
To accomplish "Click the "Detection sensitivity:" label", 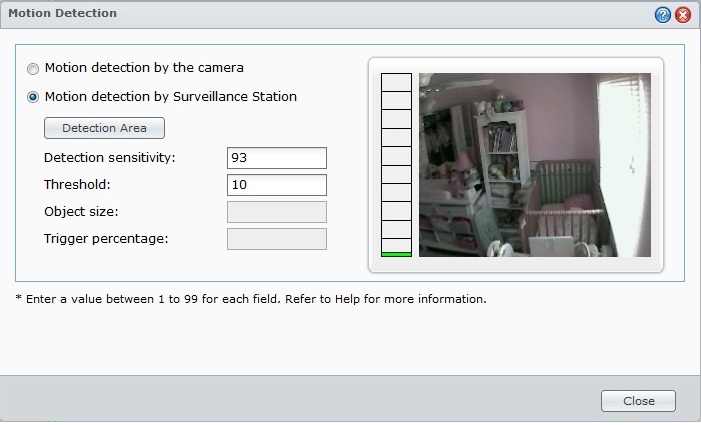I will 109,158.
